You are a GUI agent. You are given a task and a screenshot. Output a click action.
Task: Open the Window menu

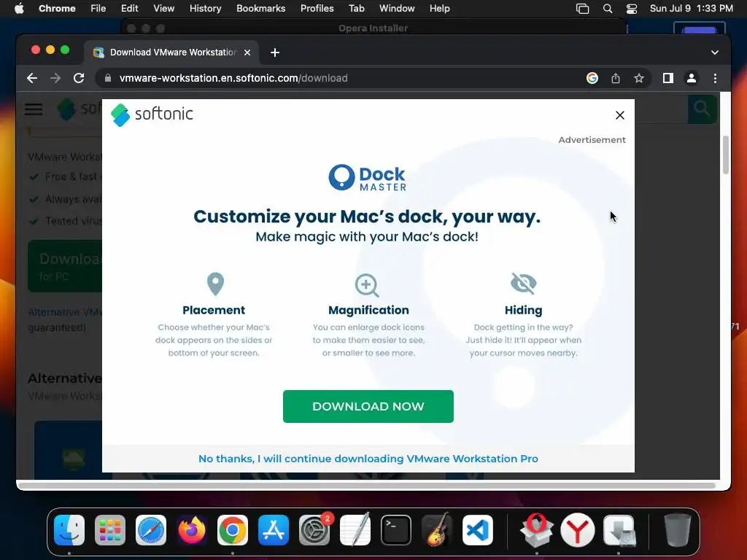tap(397, 9)
